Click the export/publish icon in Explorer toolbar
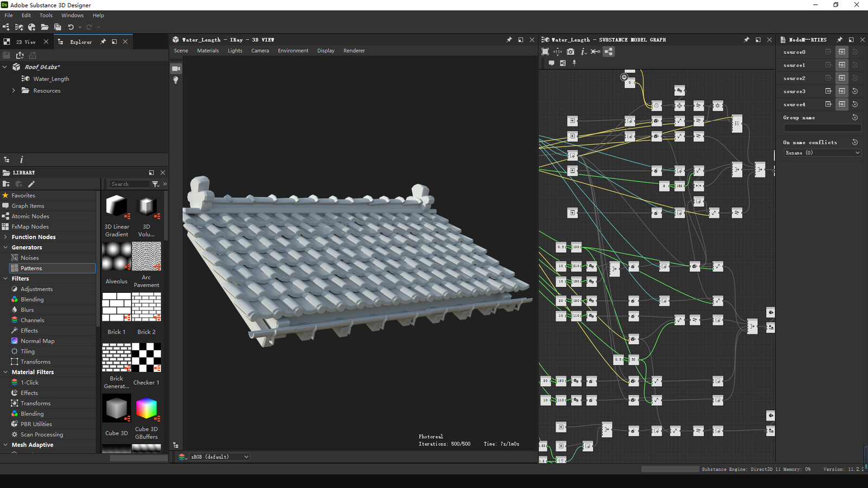The width and height of the screenshot is (868, 488). click(x=20, y=55)
